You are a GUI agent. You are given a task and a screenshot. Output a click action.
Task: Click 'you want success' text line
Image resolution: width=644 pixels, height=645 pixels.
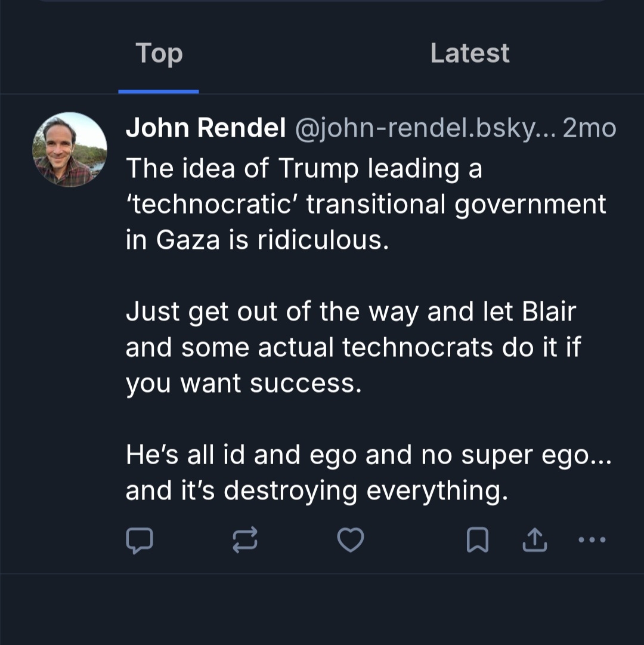(243, 383)
